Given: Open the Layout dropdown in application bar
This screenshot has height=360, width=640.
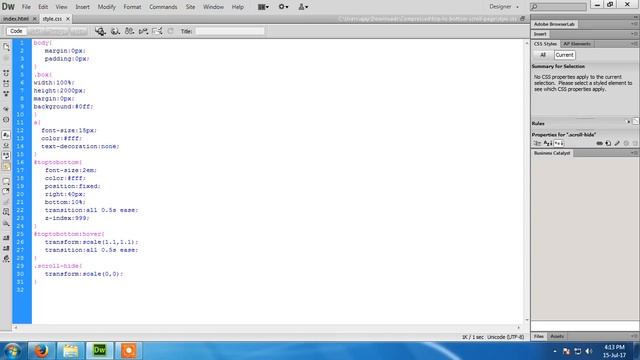Looking at the screenshot, I should (263, 7).
